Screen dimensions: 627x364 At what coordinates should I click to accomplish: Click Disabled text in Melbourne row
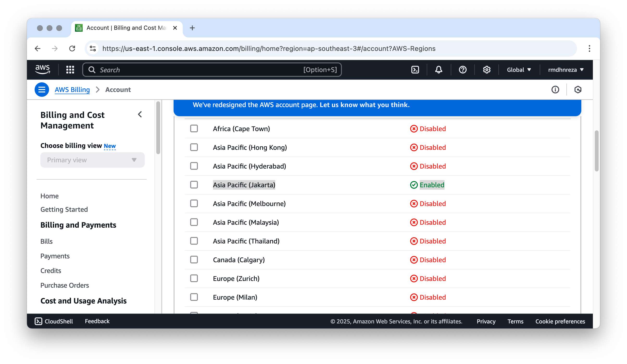(433, 204)
